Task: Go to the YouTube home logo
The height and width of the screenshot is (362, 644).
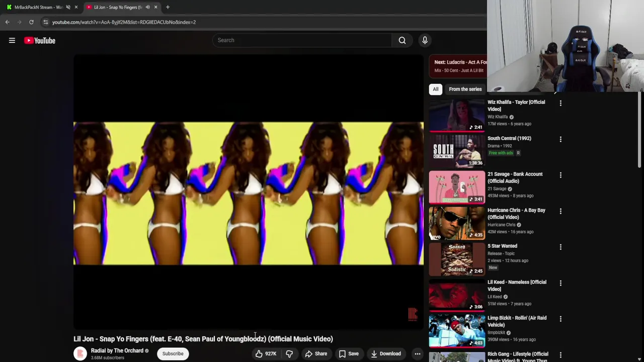Action: pos(40,40)
